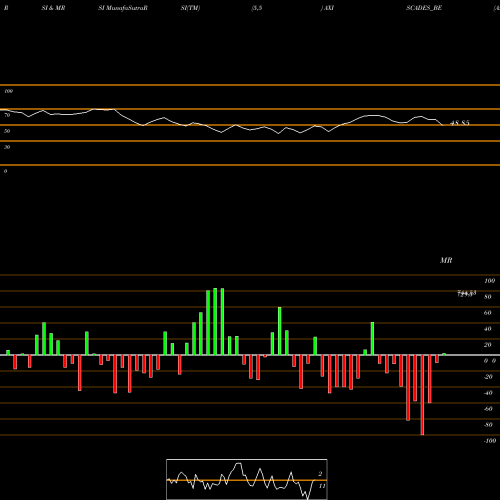Click the number 11 in mini chart
The width and height of the screenshot is (500, 500).
[322, 486]
